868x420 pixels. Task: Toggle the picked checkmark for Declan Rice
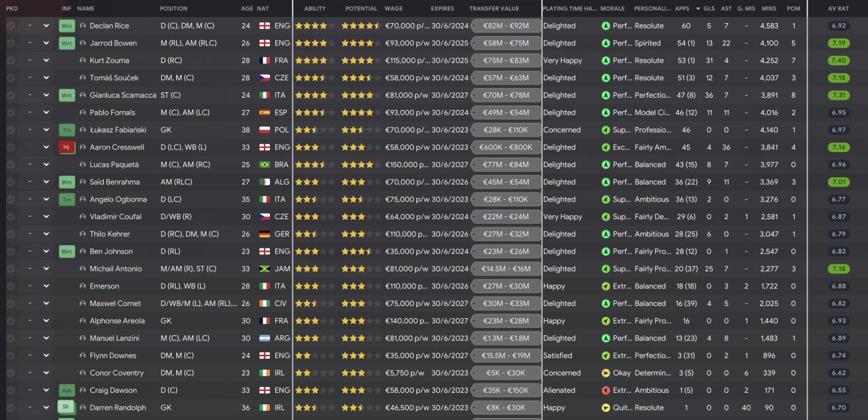click(x=11, y=26)
